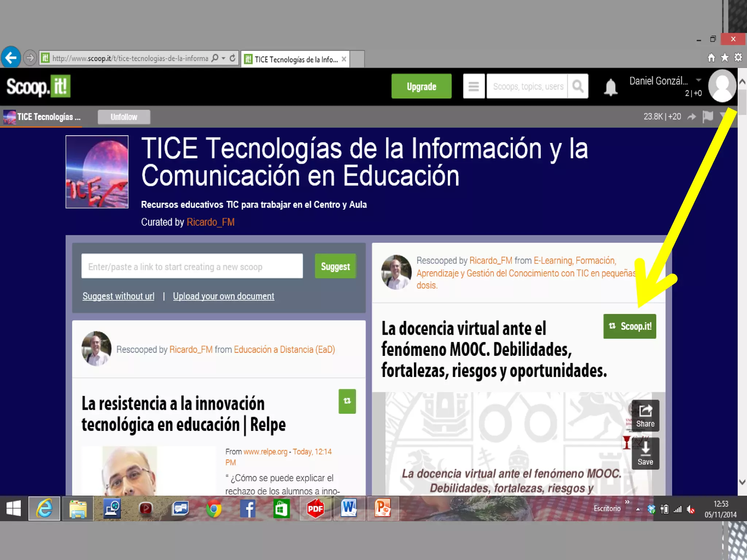This screenshot has width=747, height=560.
Task: Expand address bar search dropdown arrow
Action: 224,58
